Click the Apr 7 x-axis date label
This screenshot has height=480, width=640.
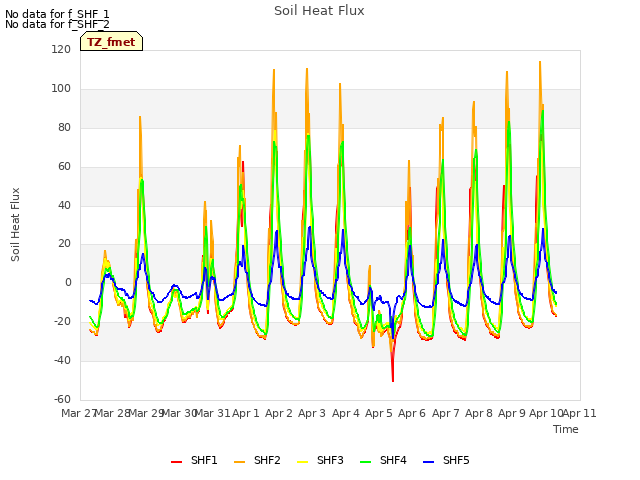point(446,413)
